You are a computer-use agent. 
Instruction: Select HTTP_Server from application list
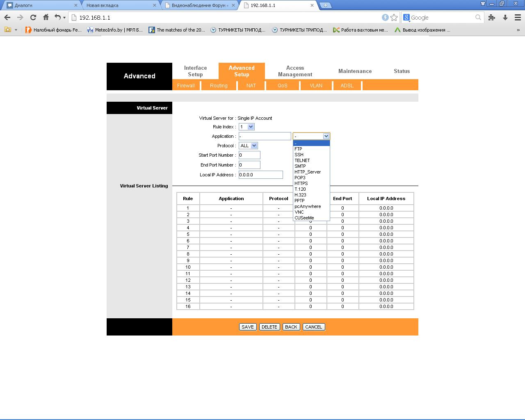(x=308, y=172)
